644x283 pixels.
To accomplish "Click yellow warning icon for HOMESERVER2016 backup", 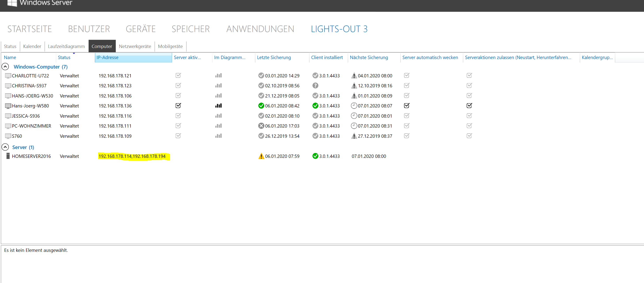I will pyautogui.click(x=261, y=156).
